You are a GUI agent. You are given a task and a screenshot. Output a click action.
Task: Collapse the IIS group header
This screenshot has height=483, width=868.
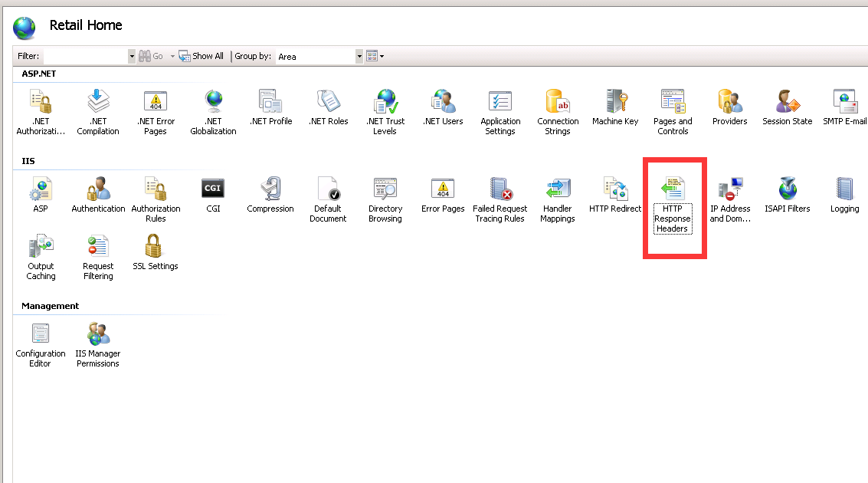pos(28,161)
